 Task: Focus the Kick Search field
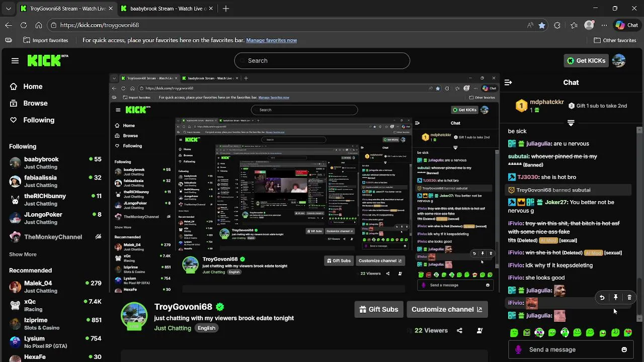click(322, 61)
